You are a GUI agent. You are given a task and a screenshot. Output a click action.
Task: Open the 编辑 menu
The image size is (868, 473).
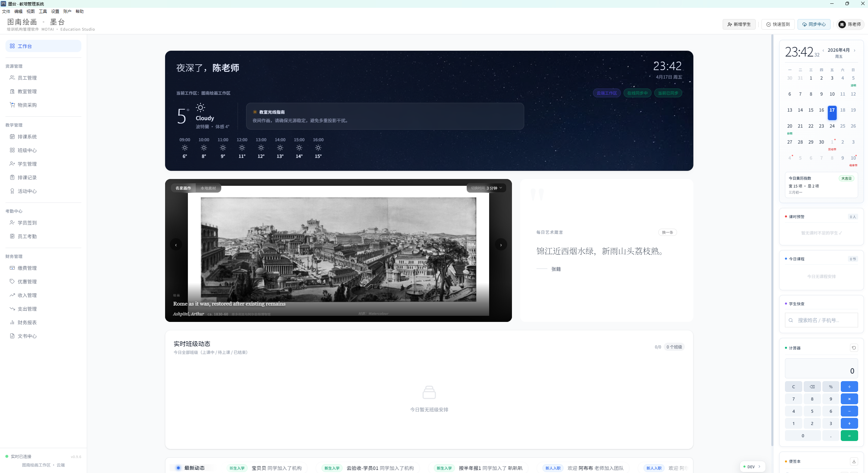18,11
